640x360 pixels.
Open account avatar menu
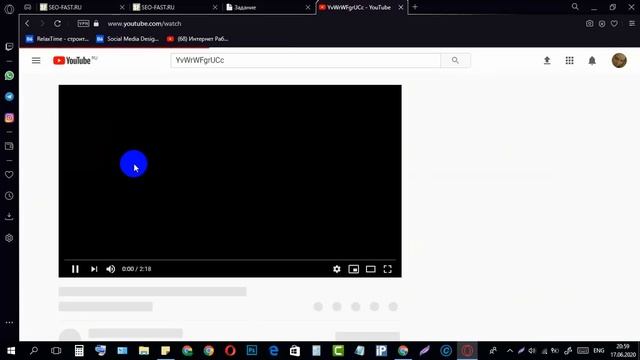tap(619, 60)
